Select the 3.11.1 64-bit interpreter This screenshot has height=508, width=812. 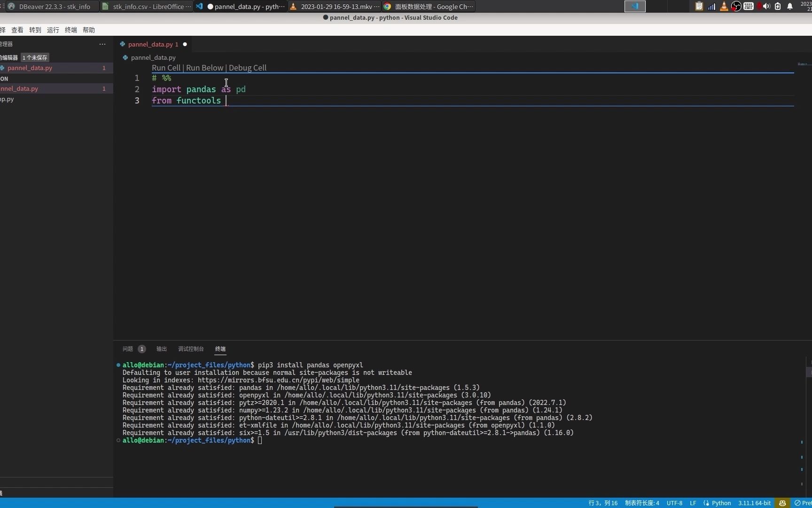pyautogui.click(x=754, y=503)
